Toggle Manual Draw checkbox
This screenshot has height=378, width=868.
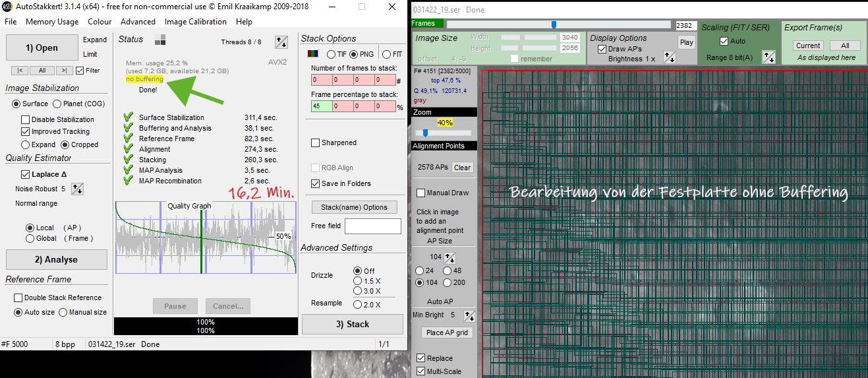point(421,193)
